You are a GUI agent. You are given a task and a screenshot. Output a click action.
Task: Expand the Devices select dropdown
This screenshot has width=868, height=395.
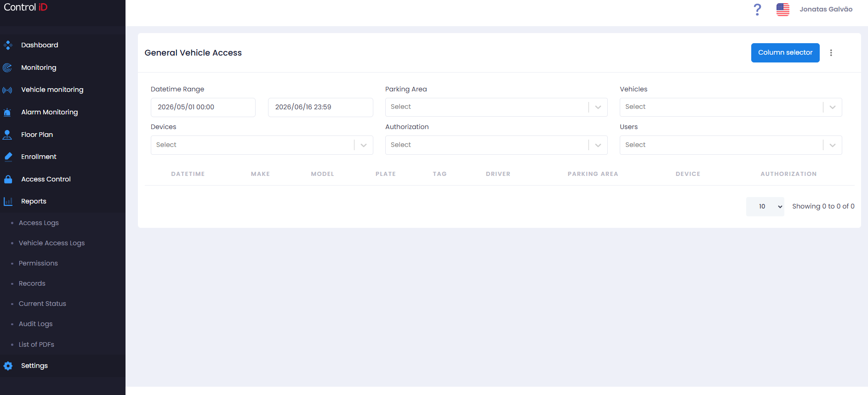(262, 145)
